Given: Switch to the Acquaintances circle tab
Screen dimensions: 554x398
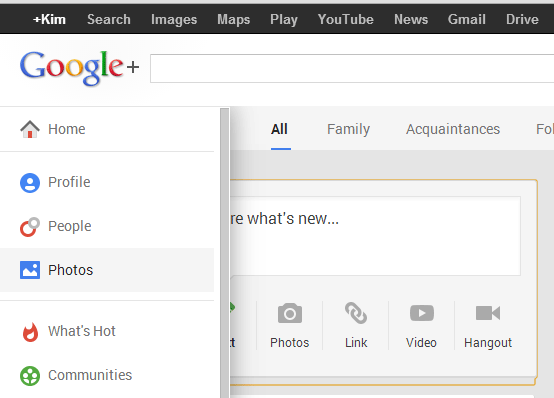Looking at the screenshot, I should point(453,129).
